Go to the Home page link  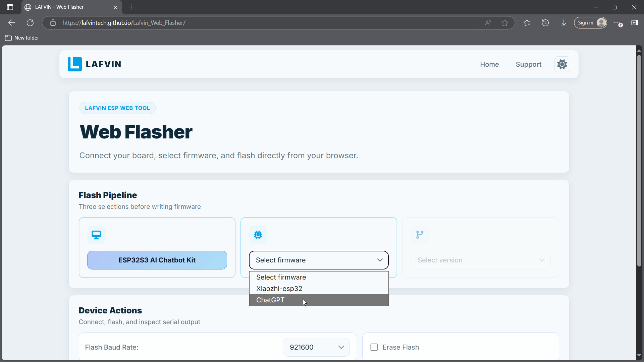pyautogui.click(x=489, y=64)
